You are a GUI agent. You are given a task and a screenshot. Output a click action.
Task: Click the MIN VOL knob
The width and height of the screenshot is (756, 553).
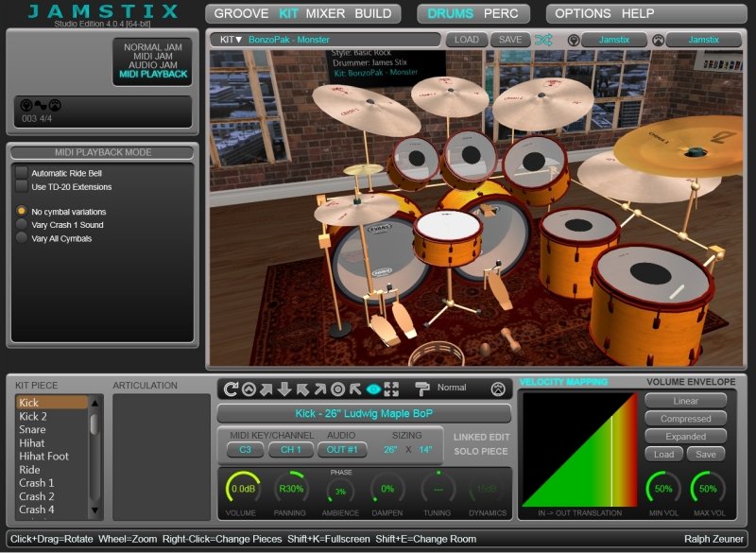(x=663, y=489)
